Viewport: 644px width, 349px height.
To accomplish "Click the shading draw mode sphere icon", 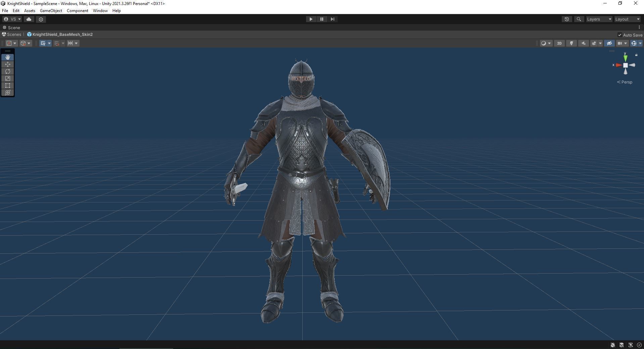I will [x=543, y=43].
